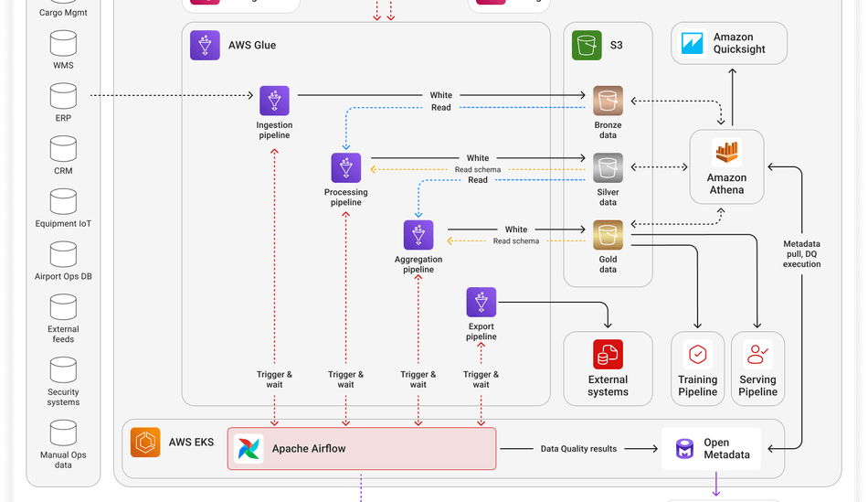The width and height of the screenshot is (868, 502).
Task: Select the Export pipeline icon
Action: pyautogui.click(x=481, y=303)
